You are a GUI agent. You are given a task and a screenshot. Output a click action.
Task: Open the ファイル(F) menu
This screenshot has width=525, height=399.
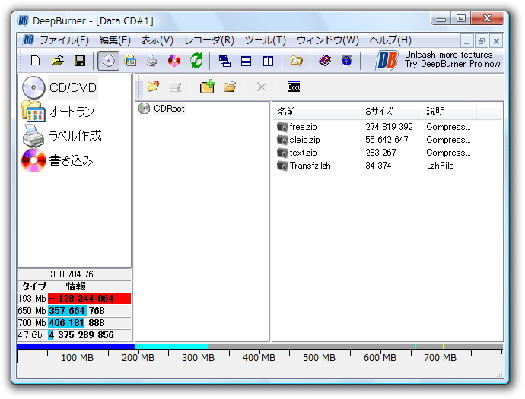pyautogui.click(x=64, y=41)
